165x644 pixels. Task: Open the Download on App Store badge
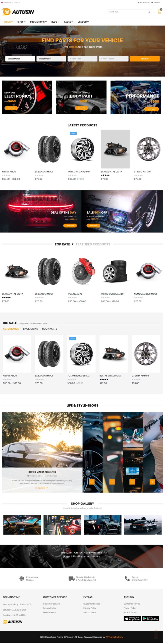(x=132, y=619)
